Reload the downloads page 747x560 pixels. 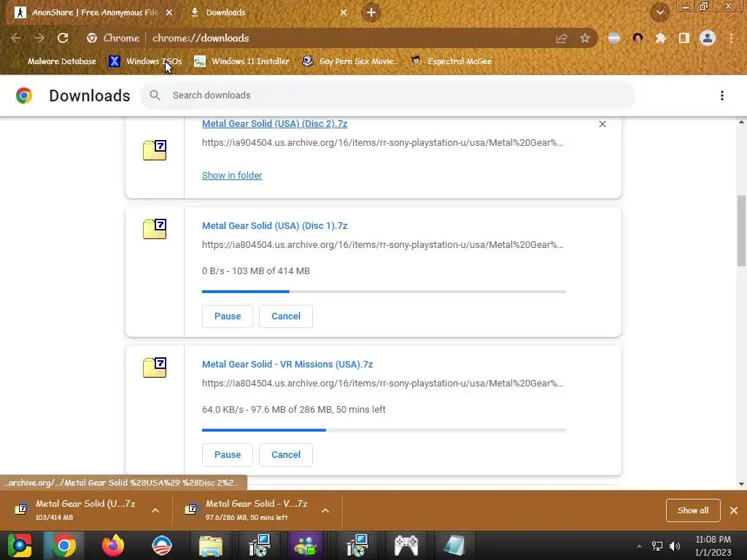click(x=63, y=38)
